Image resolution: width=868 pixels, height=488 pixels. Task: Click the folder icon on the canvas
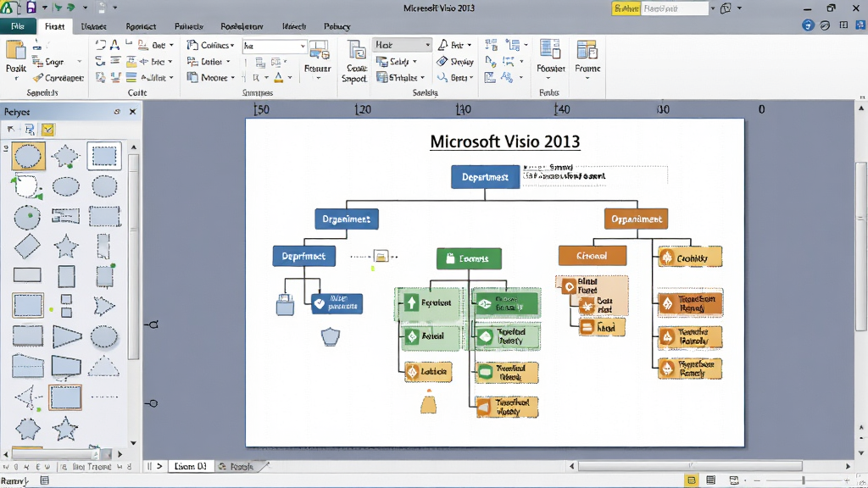[x=381, y=256]
